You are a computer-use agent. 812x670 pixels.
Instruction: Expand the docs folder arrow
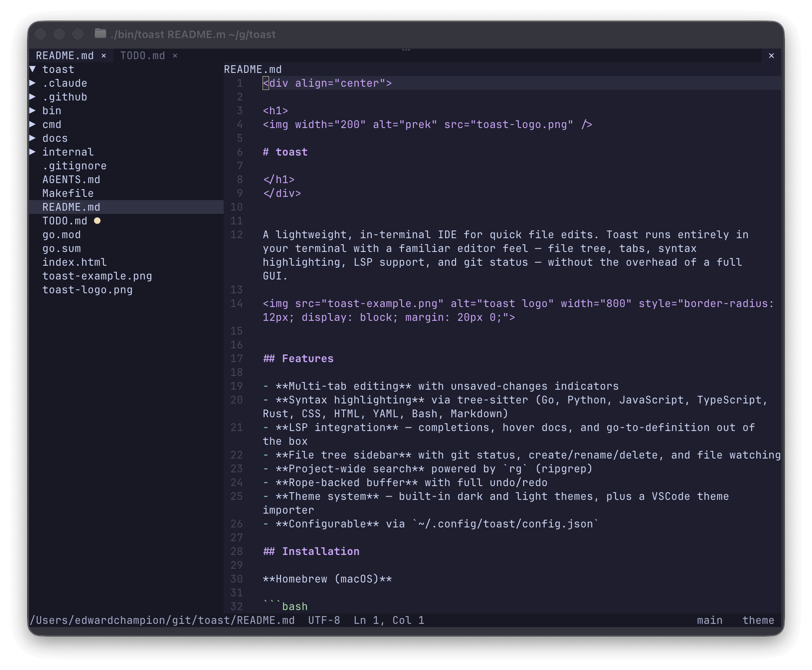(33, 138)
